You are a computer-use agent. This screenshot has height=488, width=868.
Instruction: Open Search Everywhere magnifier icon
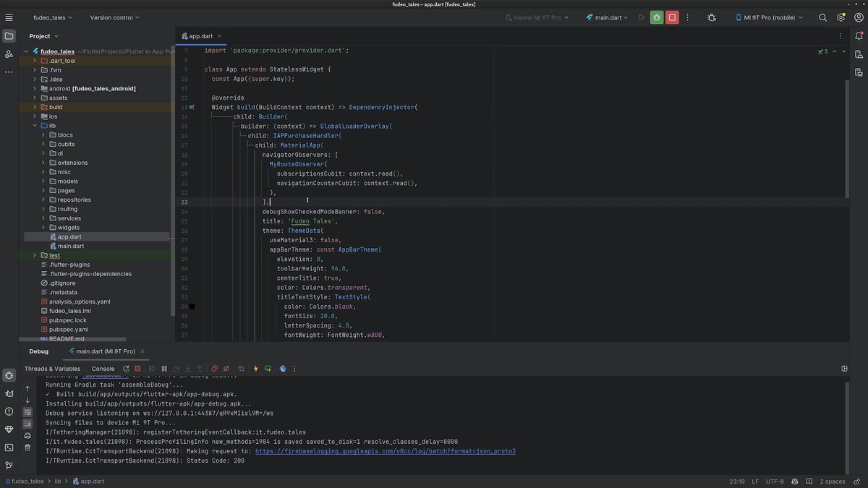[822, 17]
